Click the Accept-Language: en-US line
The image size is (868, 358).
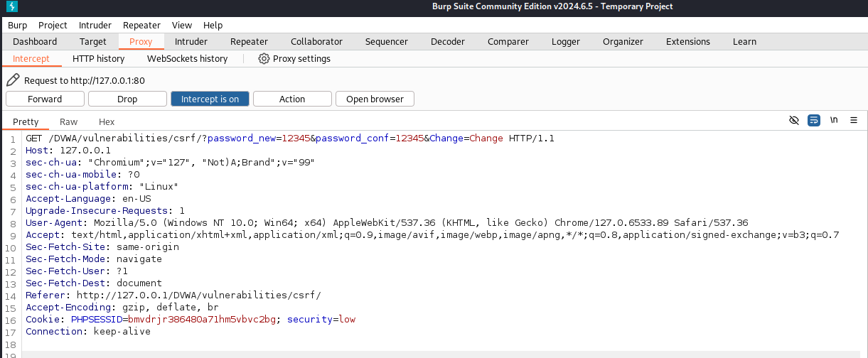pyautogui.click(x=88, y=198)
